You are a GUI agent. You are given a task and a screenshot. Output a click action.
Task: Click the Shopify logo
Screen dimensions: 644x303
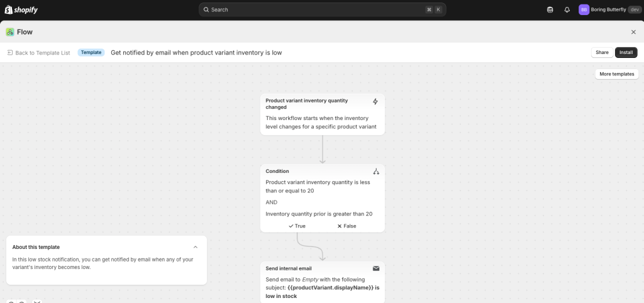point(21,9)
